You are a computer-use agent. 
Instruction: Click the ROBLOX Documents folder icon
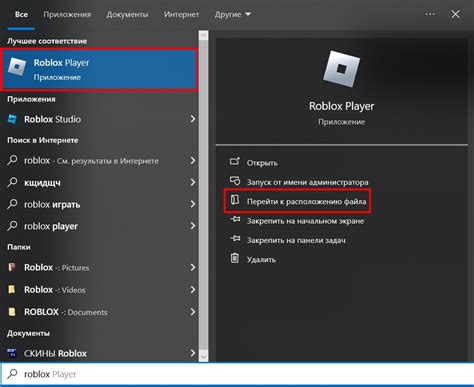point(12,312)
